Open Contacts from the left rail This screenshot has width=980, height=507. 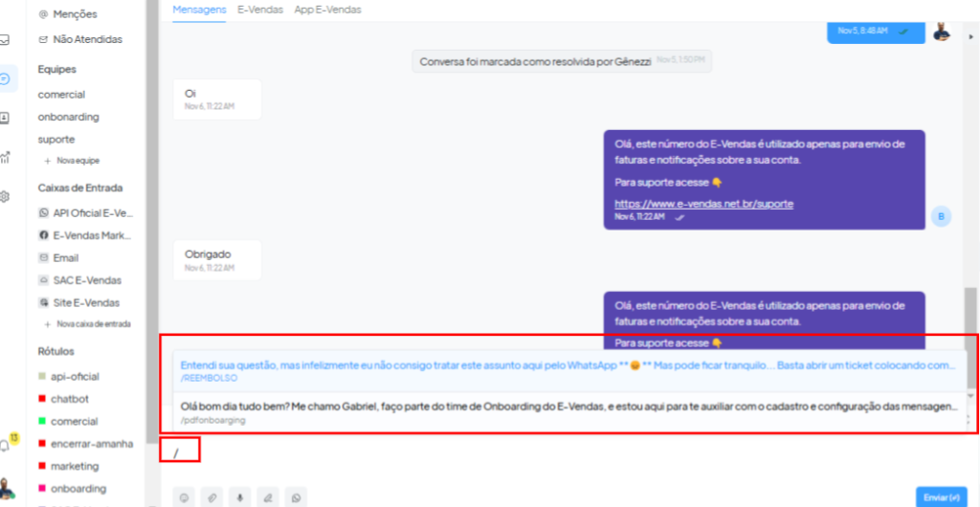[5, 118]
